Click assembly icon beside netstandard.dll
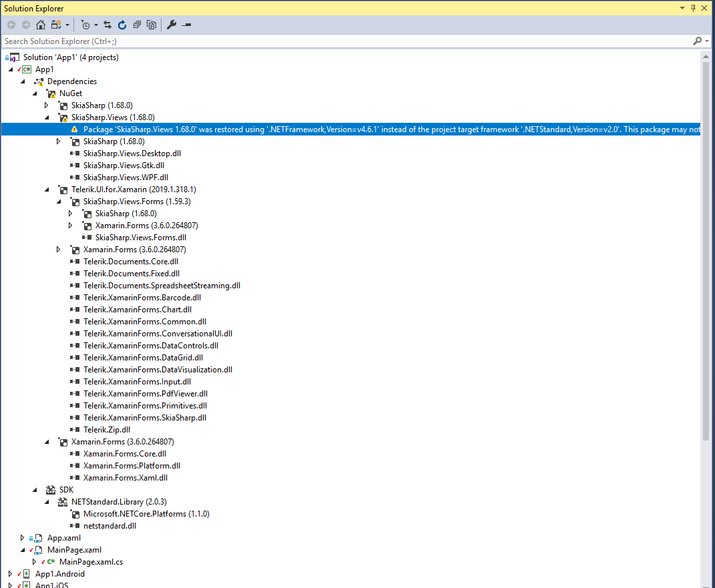 tap(75, 526)
